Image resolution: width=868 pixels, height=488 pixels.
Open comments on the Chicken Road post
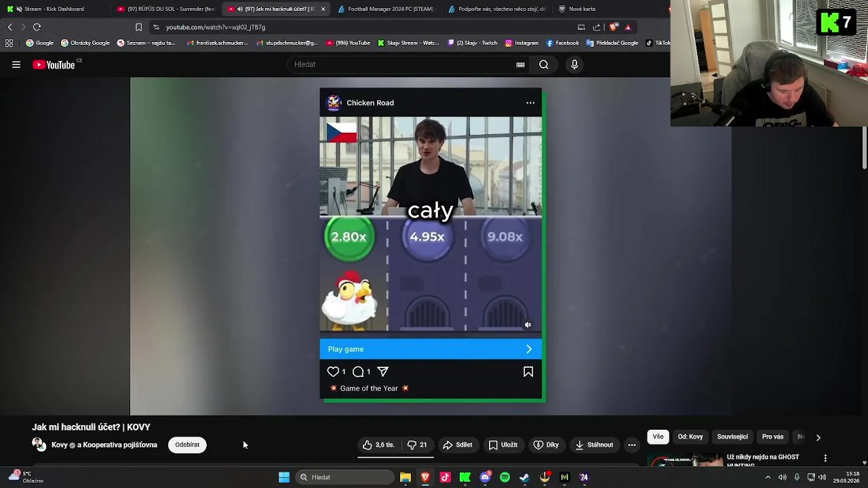click(358, 371)
